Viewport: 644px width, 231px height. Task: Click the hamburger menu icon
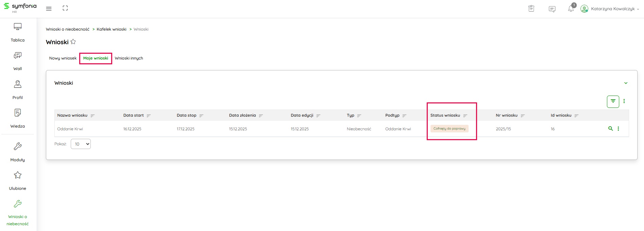[x=49, y=9]
